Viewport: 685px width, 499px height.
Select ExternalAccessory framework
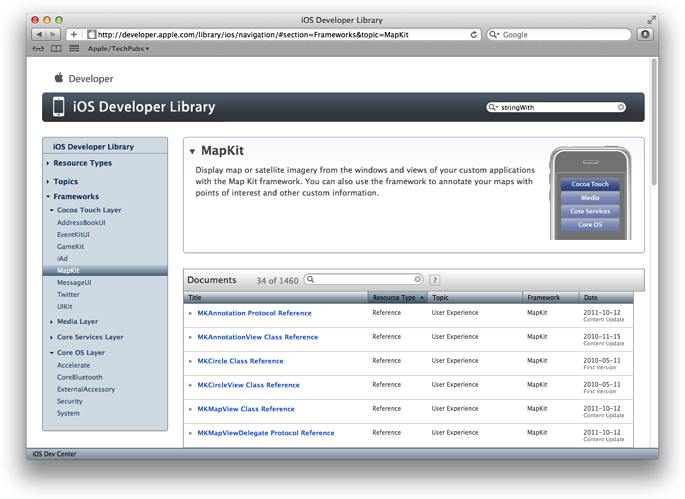(86, 389)
